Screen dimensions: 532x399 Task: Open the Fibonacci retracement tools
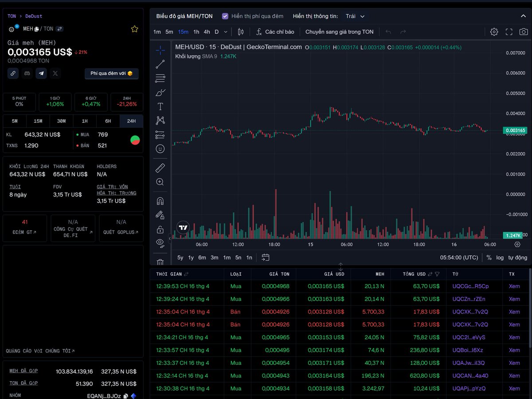[160, 78]
